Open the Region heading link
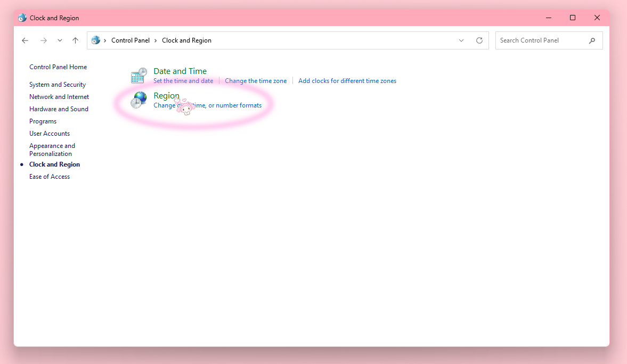This screenshot has width=627, height=364. 166,95
